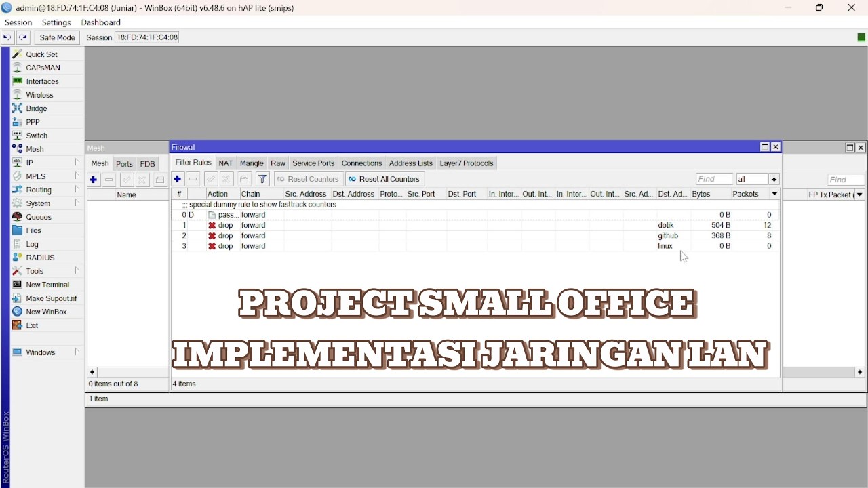This screenshot has height=488, width=868.
Task: Open the Dashboard menu
Action: coord(101,22)
